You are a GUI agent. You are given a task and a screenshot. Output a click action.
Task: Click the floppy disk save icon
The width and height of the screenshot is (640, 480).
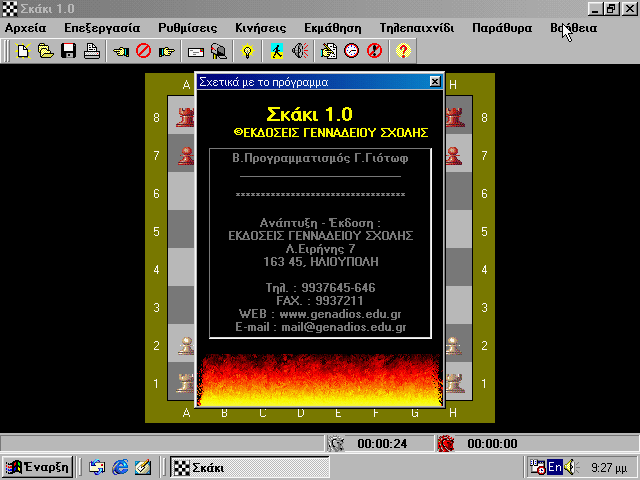coord(69,51)
